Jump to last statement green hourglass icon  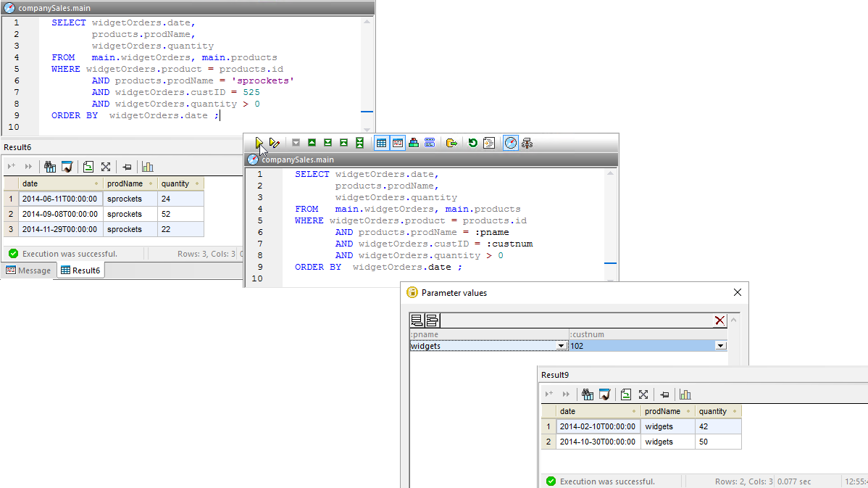360,143
